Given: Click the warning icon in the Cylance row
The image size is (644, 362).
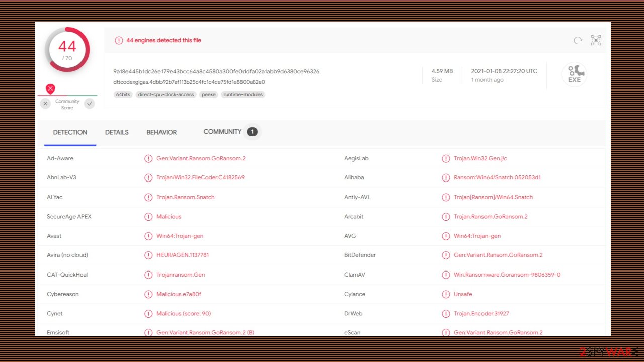Looking at the screenshot, I should coord(446,294).
